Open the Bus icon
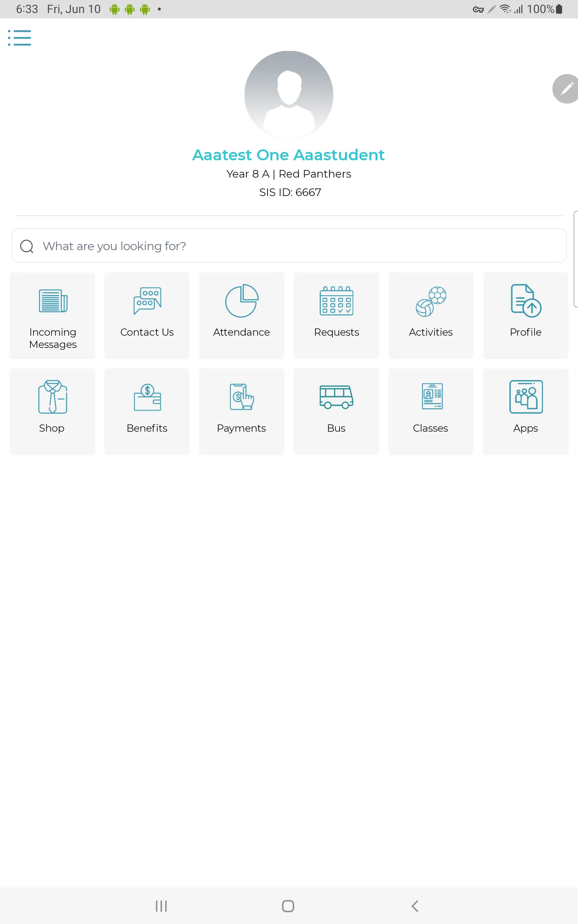Viewport: 578px width, 924px height. pos(336,397)
